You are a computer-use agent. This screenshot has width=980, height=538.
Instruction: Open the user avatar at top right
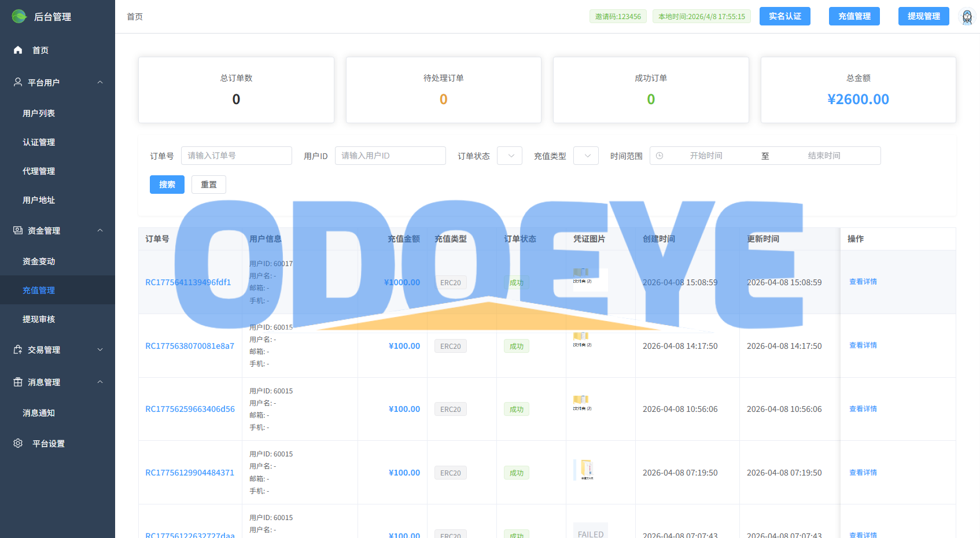[967, 16]
